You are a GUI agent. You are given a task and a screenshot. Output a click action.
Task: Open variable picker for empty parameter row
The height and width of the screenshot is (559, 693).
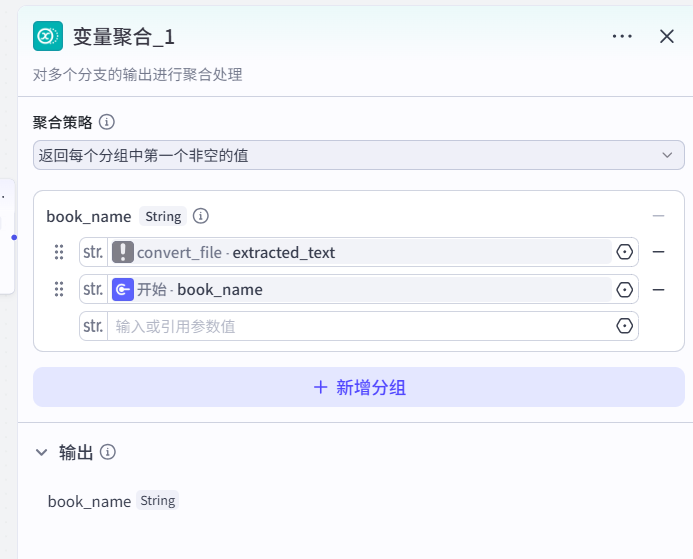(x=625, y=326)
